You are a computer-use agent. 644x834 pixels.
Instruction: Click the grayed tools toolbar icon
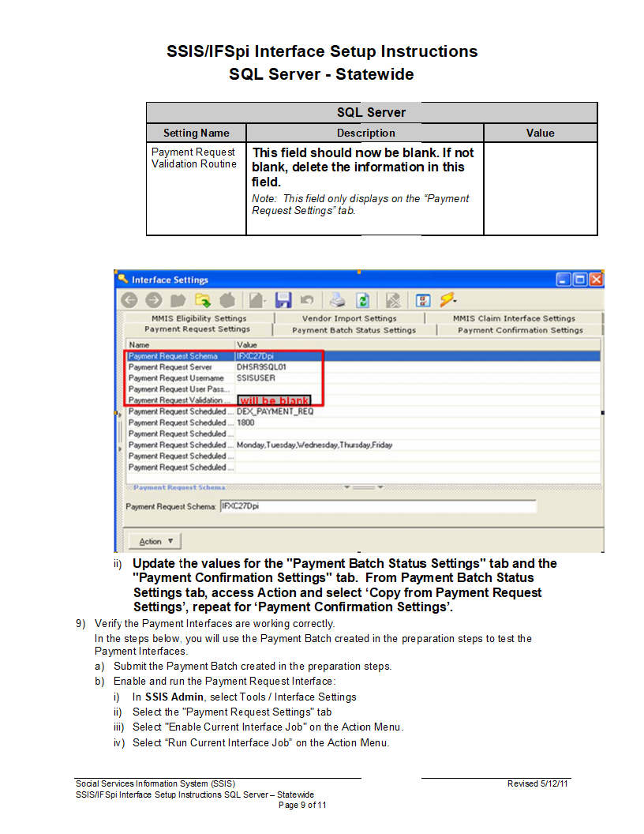(393, 301)
